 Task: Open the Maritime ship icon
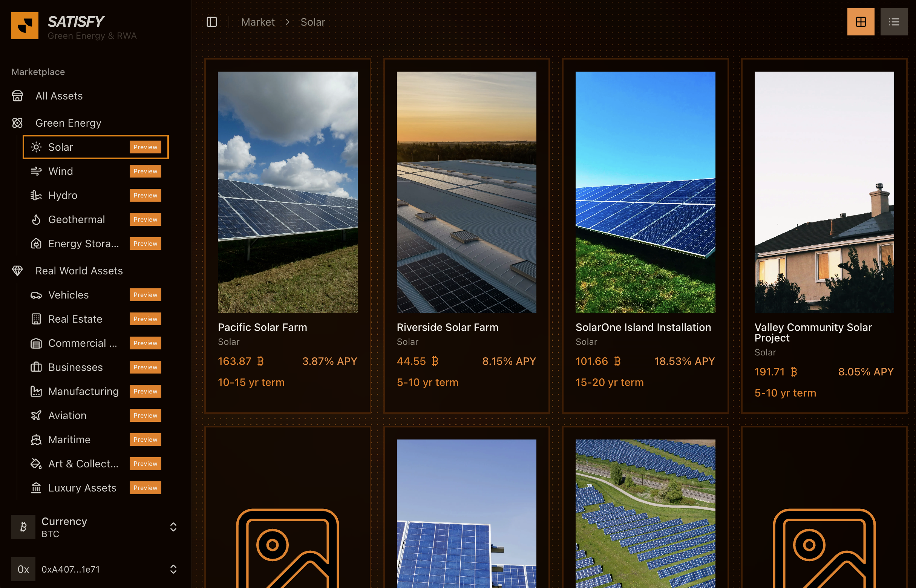pyautogui.click(x=36, y=439)
